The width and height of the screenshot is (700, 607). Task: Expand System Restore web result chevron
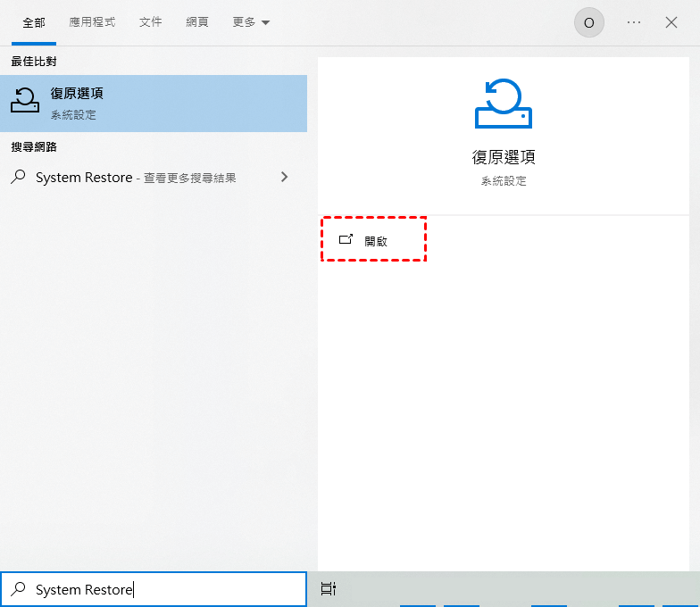coord(284,177)
